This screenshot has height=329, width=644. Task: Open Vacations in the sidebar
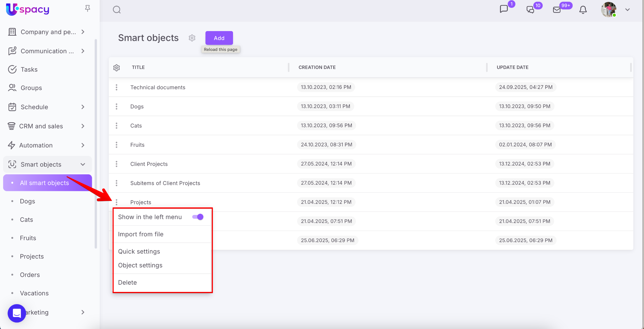pyautogui.click(x=34, y=293)
